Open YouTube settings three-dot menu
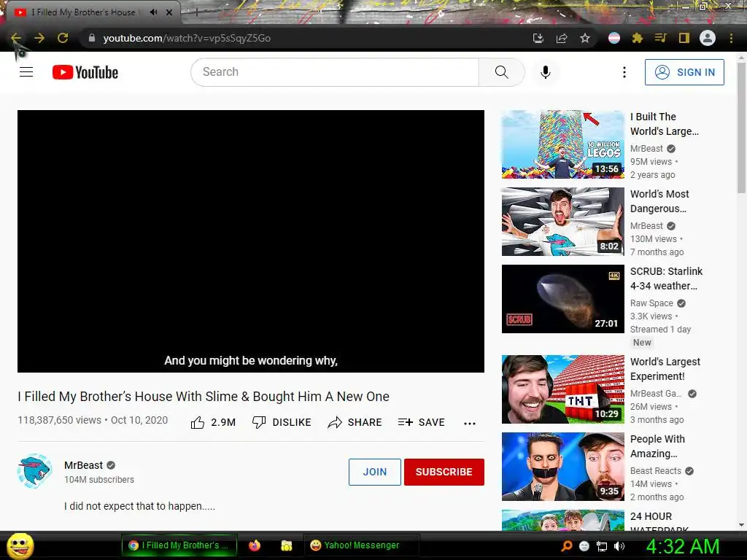747x560 pixels. coord(624,72)
